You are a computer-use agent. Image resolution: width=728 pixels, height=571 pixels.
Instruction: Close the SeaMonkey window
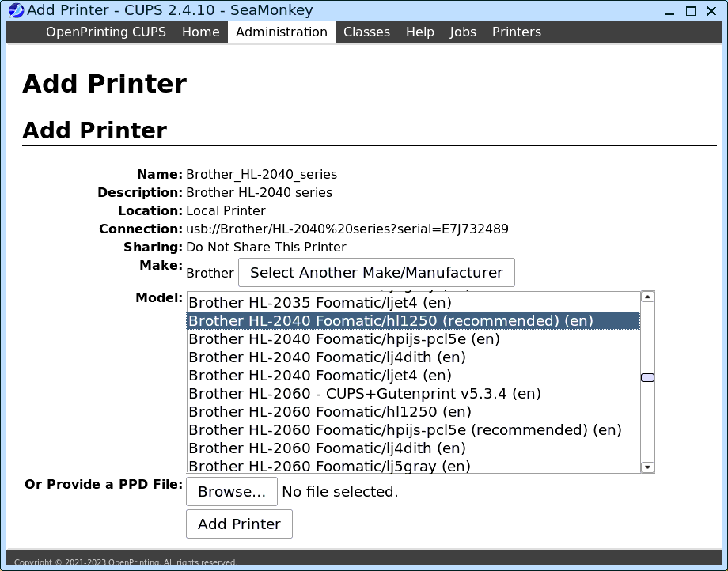pos(711,11)
